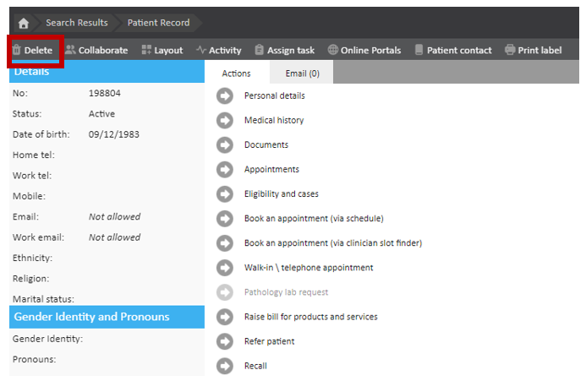Click arrow icon beside Personal details
Image resolution: width=586 pixels, height=392 pixels.
[225, 96]
